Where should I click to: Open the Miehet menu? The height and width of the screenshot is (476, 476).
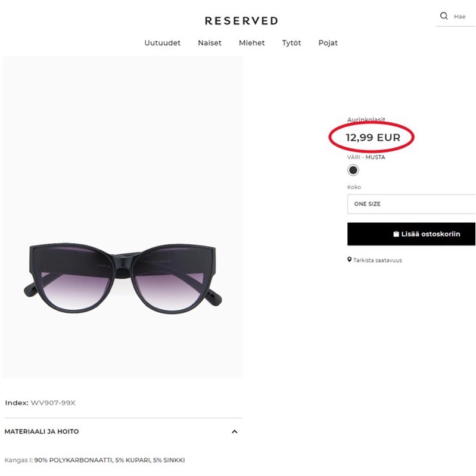(251, 43)
